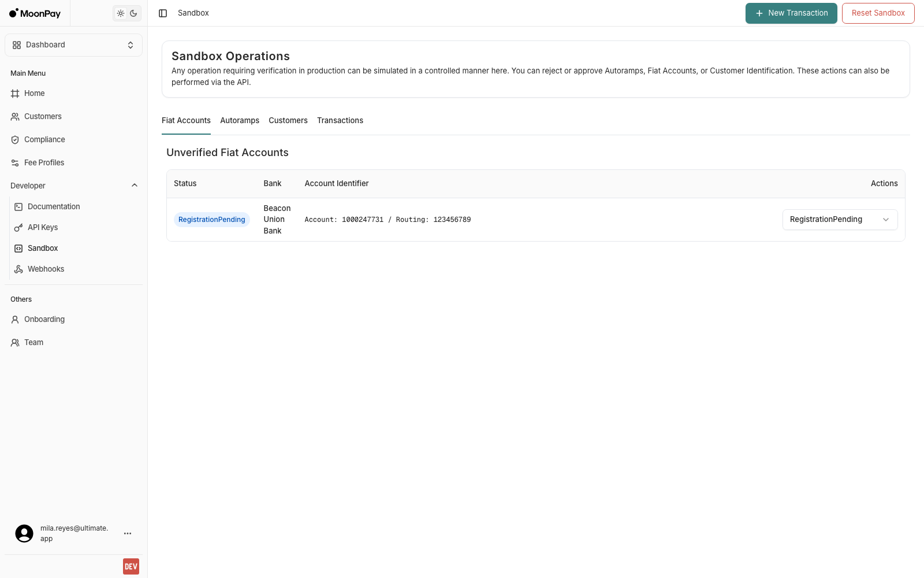Screen dimensions: 924x578
Task: Switch to the Transactions tab
Action: (340, 121)
